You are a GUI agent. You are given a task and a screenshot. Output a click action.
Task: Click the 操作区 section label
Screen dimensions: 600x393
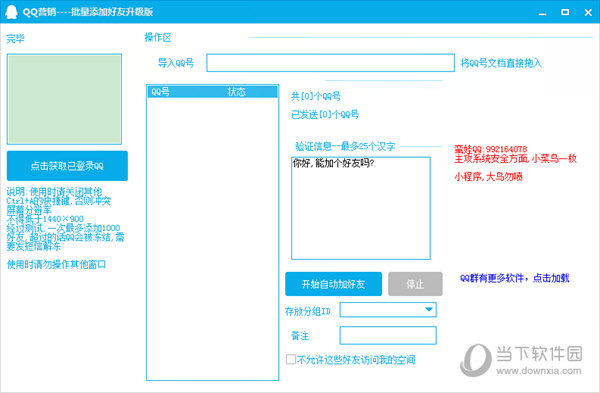(x=157, y=38)
